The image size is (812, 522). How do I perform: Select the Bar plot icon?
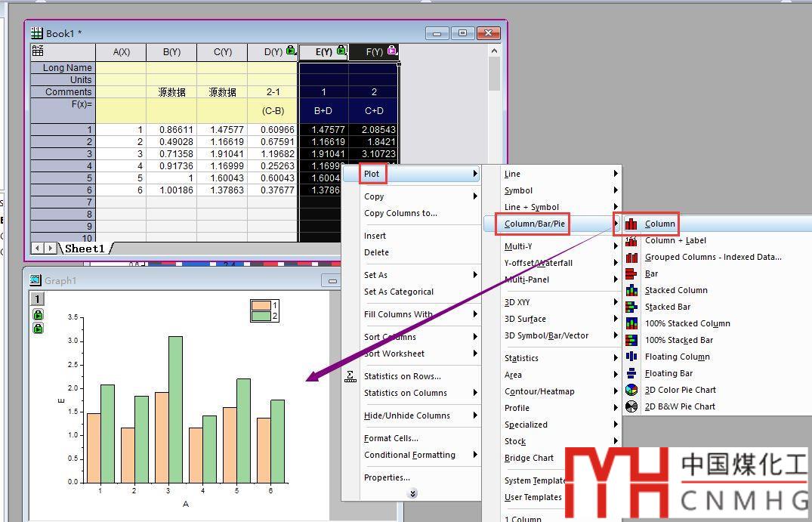point(631,273)
